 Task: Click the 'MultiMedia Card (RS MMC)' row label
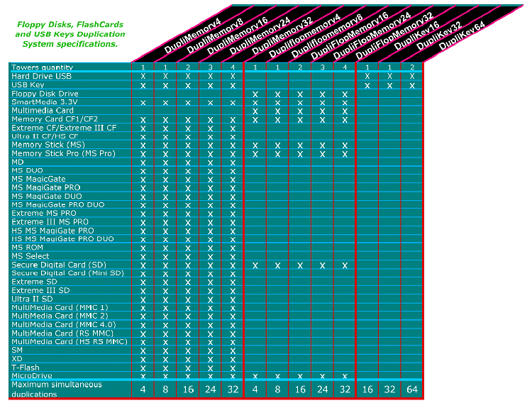[62, 333]
